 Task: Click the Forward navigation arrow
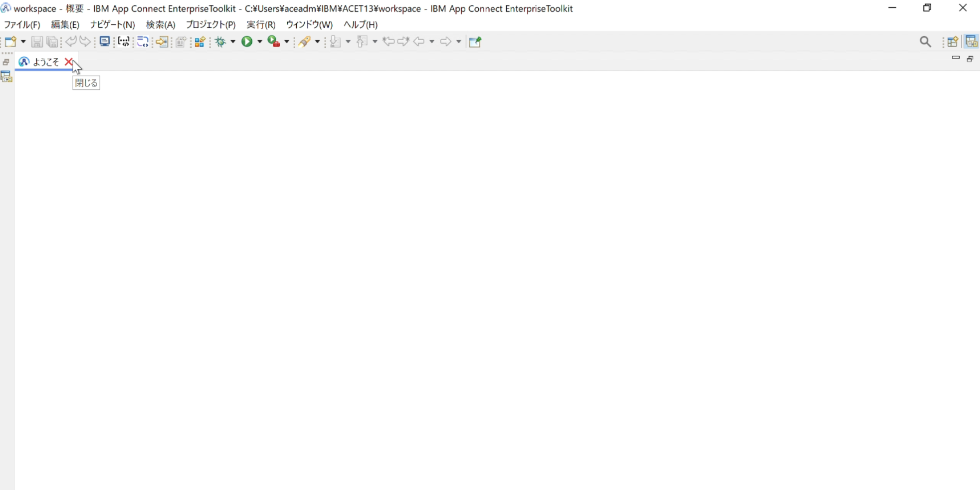(x=446, y=41)
